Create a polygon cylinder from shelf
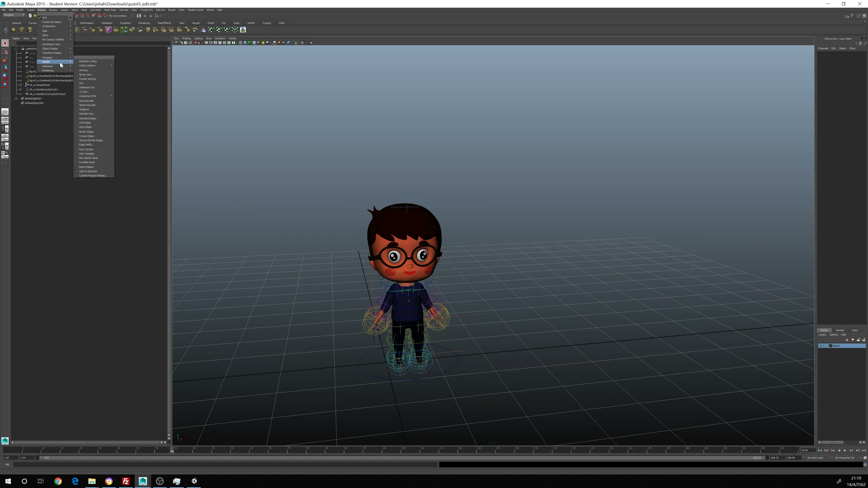Image resolution: width=868 pixels, height=488 pixels. click(30, 30)
